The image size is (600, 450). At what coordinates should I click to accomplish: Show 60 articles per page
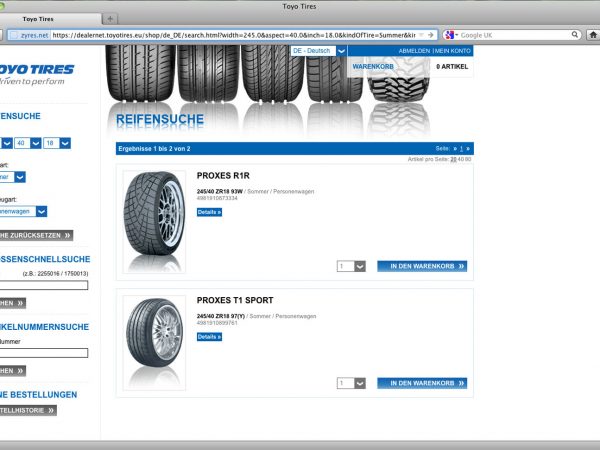coord(468,159)
